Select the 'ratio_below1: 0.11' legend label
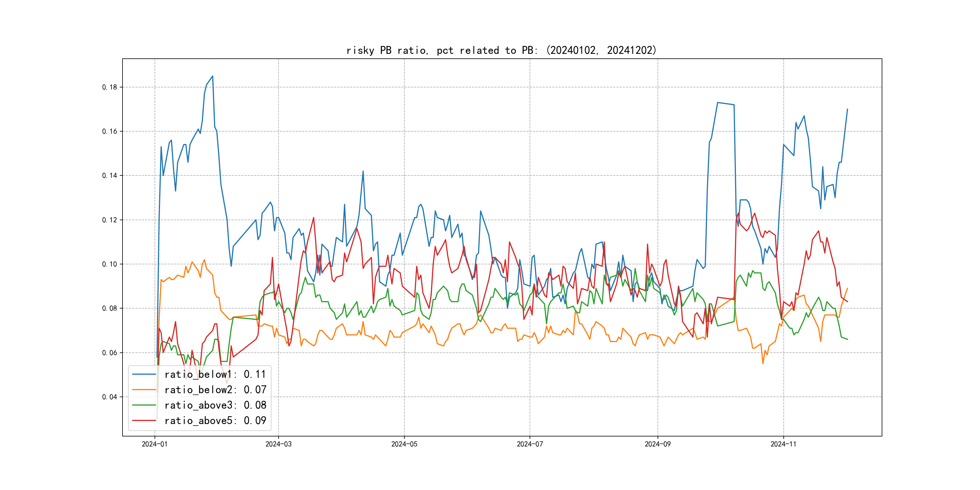This screenshot has height=490, width=980. pyautogui.click(x=215, y=374)
